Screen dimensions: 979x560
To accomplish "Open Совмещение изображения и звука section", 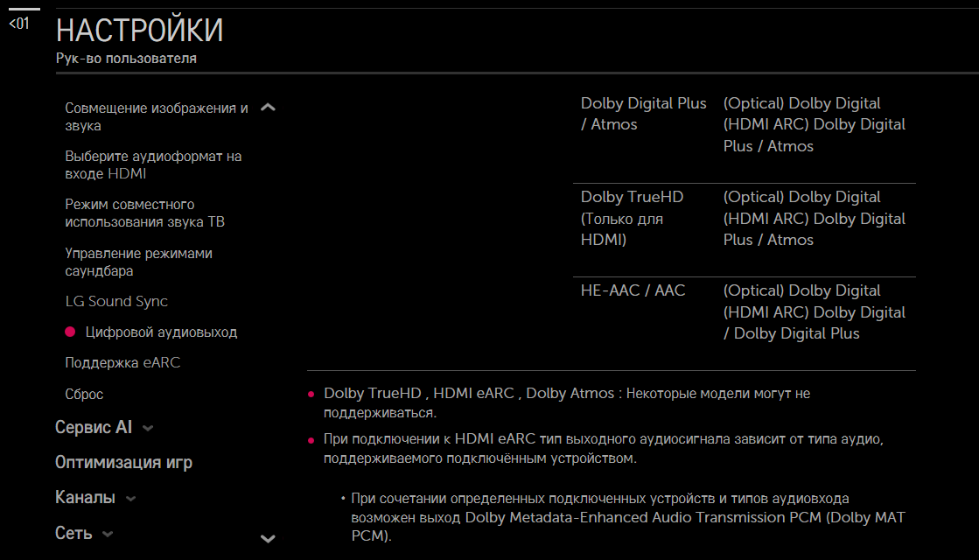I will pyautogui.click(x=157, y=116).
